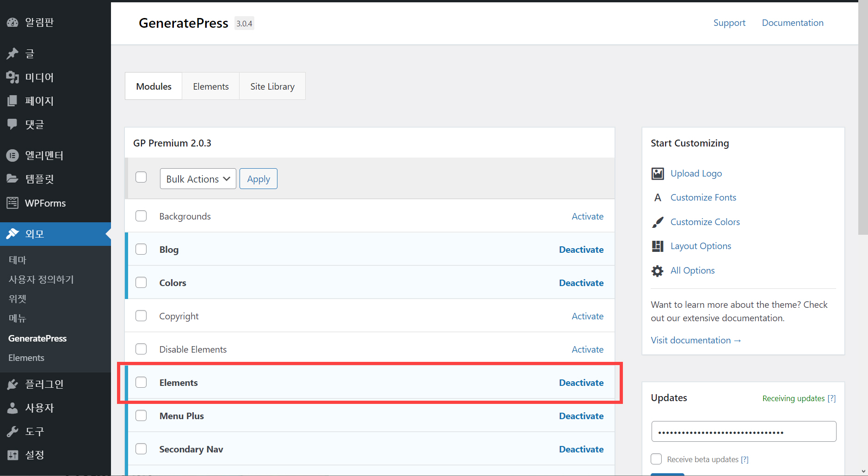Open the 댓글 comments bubble icon
The width and height of the screenshot is (868, 476).
tap(12, 124)
